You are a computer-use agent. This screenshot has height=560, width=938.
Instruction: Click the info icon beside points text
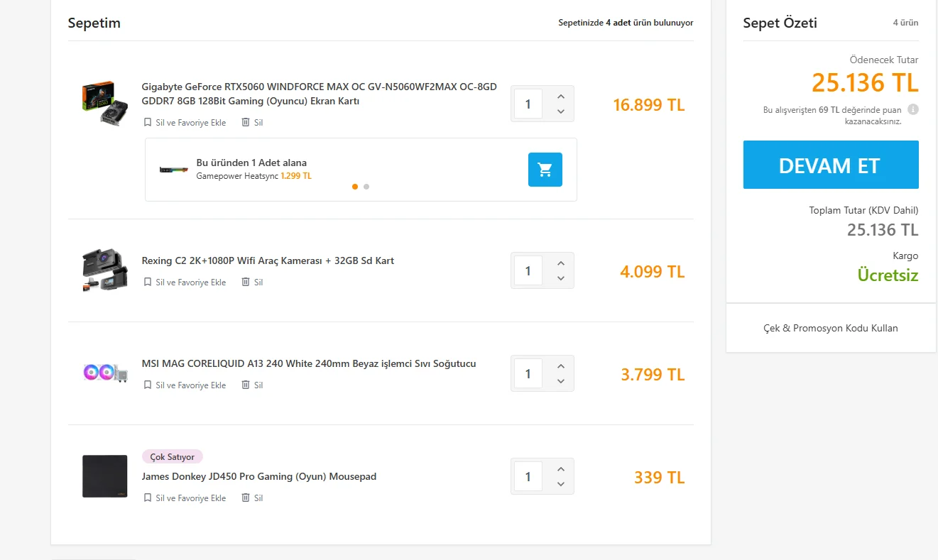coord(913,109)
